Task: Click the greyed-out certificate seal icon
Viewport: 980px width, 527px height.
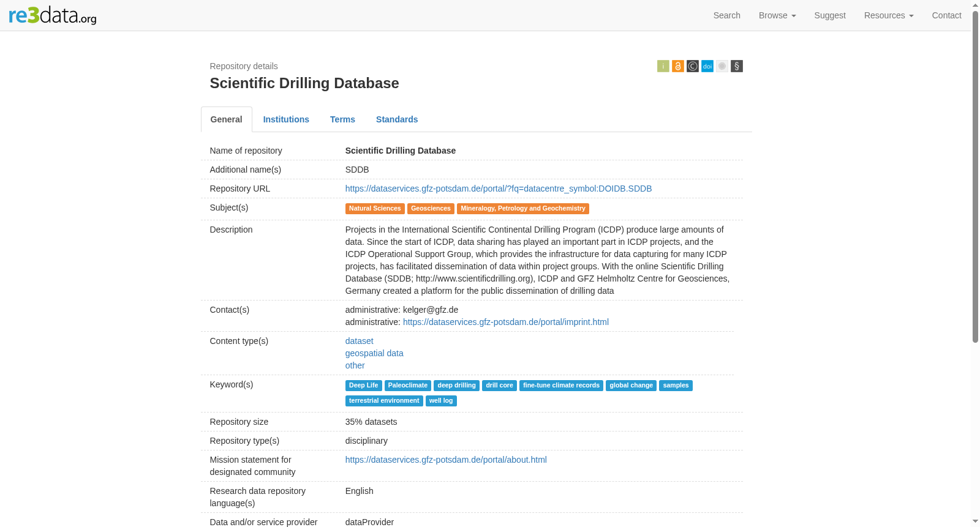Action: tap(722, 66)
